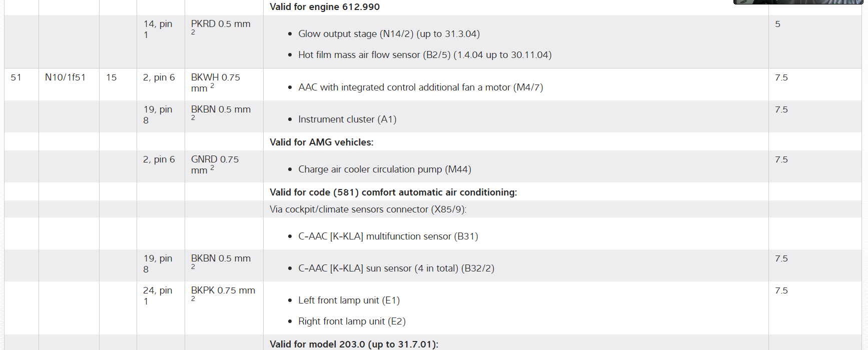Select the cockpit/climate sensors connector (X85/9) line
Image resolution: width=868 pixels, height=350 pixels.
tap(368, 209)
